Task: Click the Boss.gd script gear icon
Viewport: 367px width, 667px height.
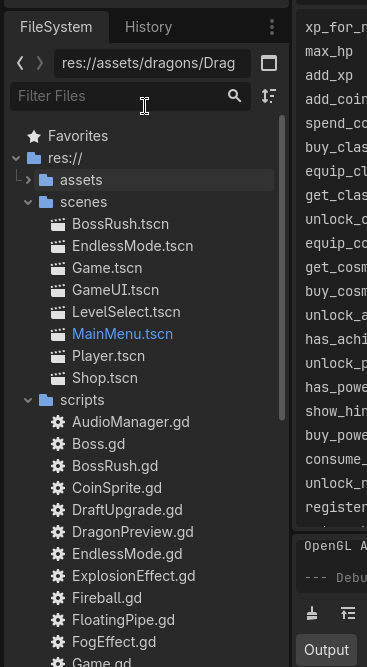Action: pyautogui.click(x=58, y=445)
